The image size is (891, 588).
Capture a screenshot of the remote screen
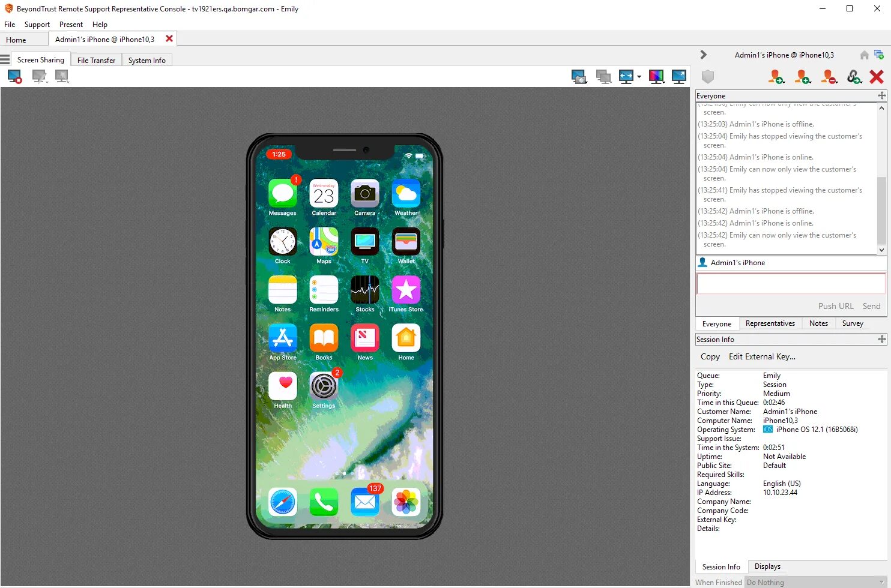pos(579,77)
